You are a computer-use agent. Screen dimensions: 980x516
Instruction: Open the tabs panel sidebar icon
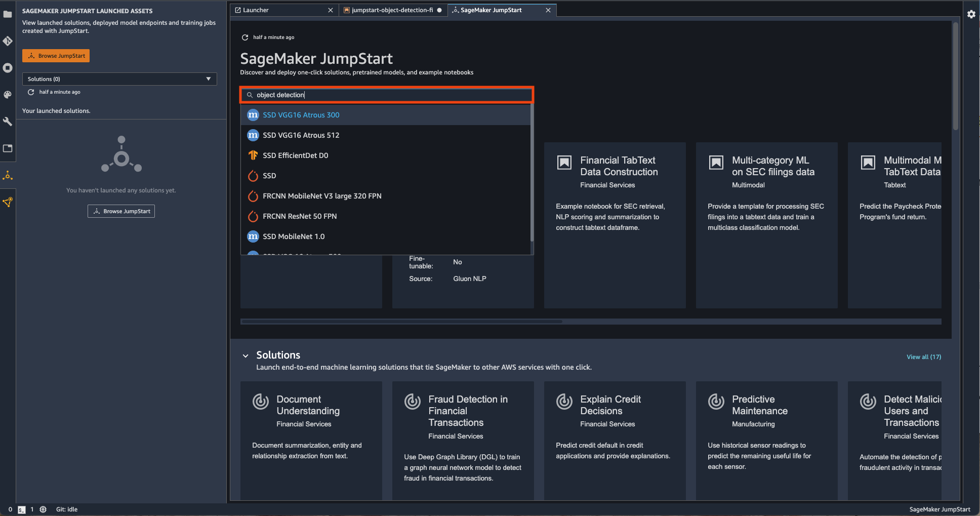pos(8,148)
